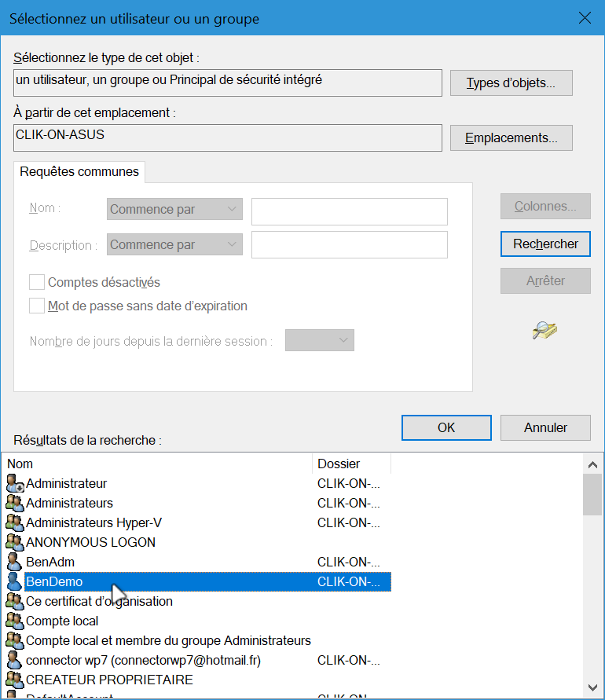The image size is (605, 700).
Task: Click the Nom text input field
Action: pos(349,211)
